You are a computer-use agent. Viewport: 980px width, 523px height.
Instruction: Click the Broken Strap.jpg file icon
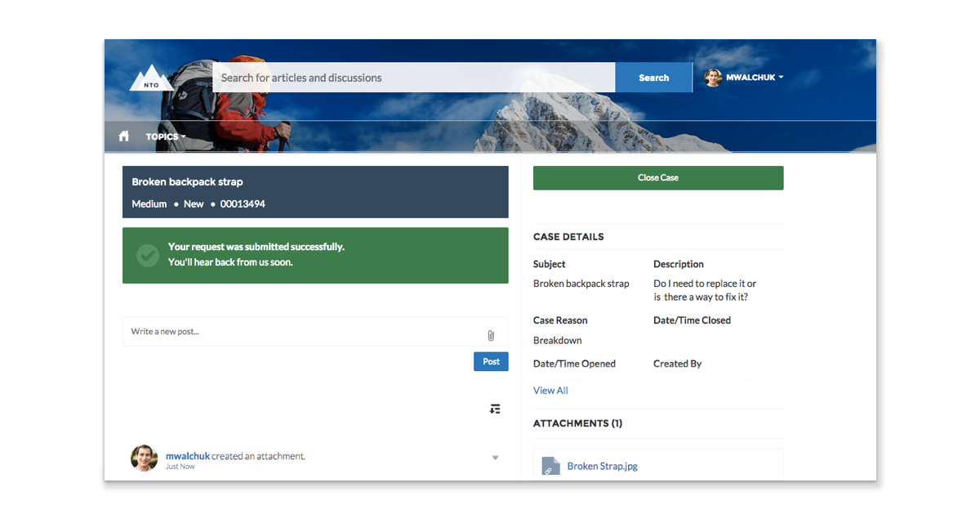point(551,467)
